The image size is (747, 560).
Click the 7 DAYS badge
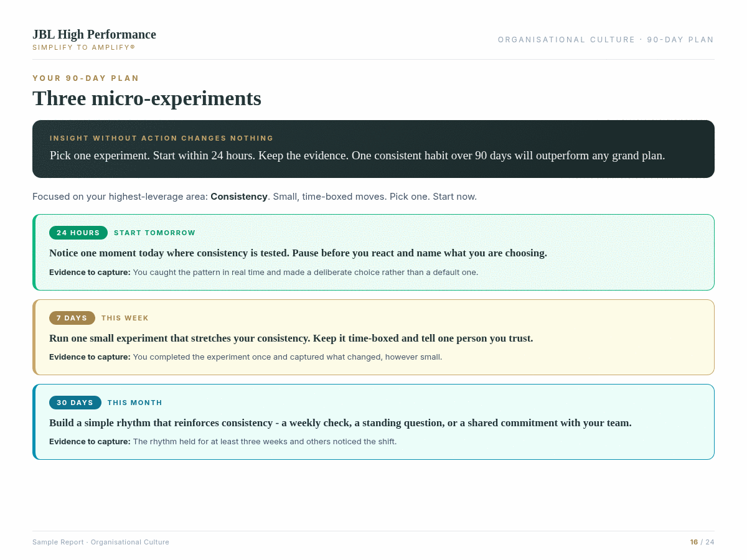72,318
